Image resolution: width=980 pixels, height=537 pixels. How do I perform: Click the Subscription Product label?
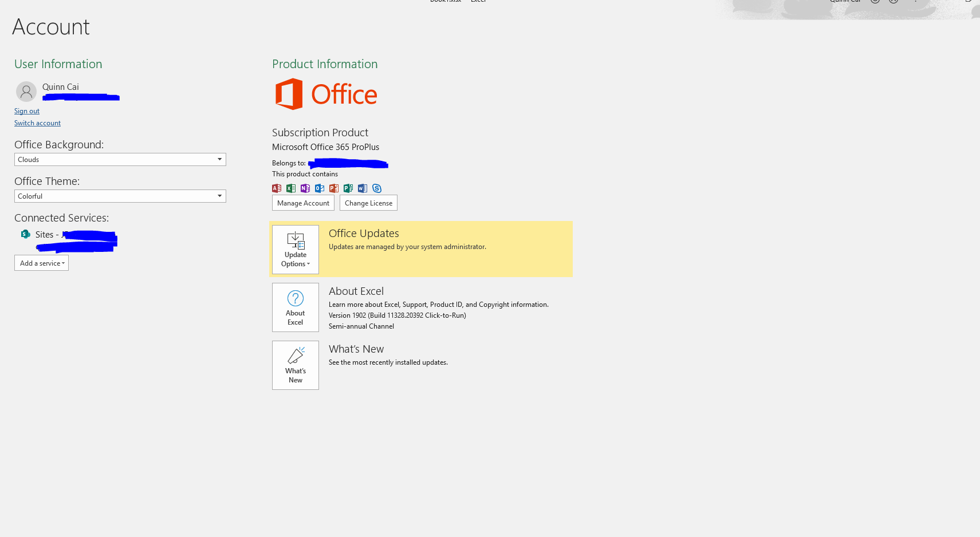click(320, 133)
